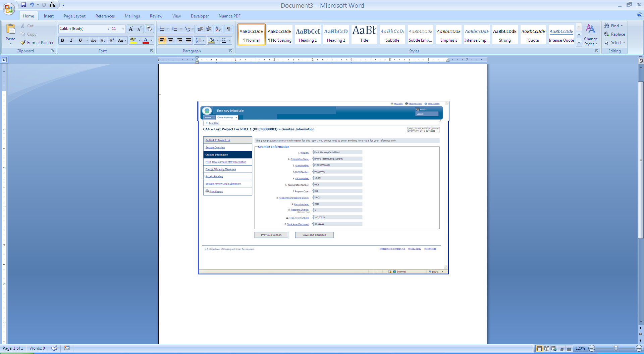
Task: Toggle Italic formatting
Action: point(71,40)
